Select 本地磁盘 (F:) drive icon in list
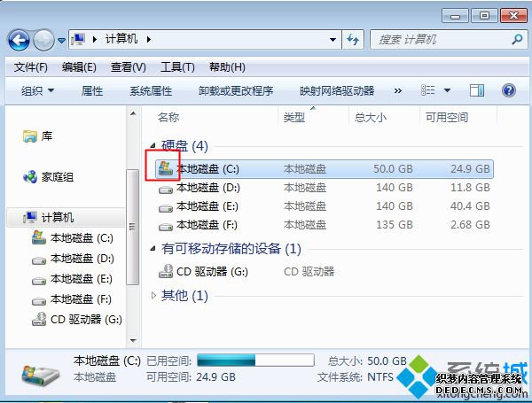 (x=166, y=227)
